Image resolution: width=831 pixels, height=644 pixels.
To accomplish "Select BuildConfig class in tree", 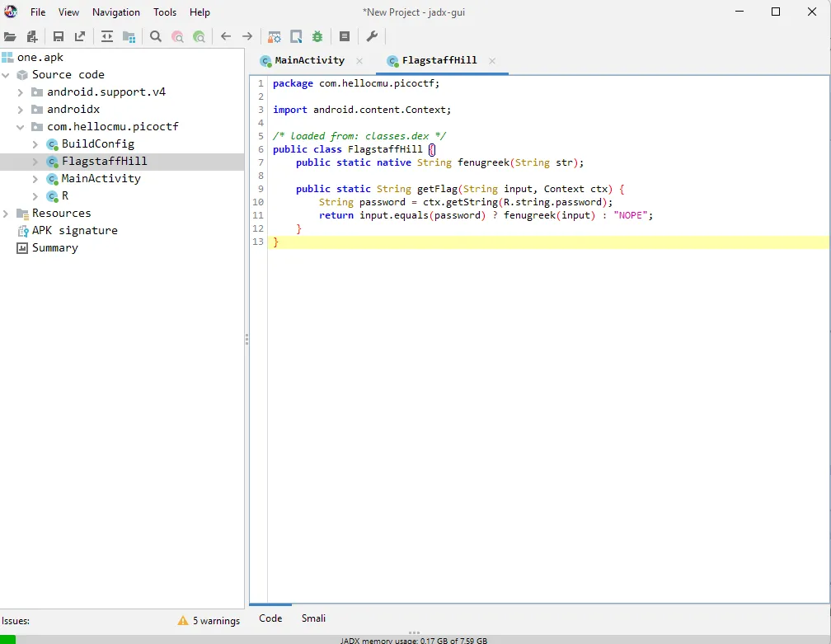I will (98, 143).
